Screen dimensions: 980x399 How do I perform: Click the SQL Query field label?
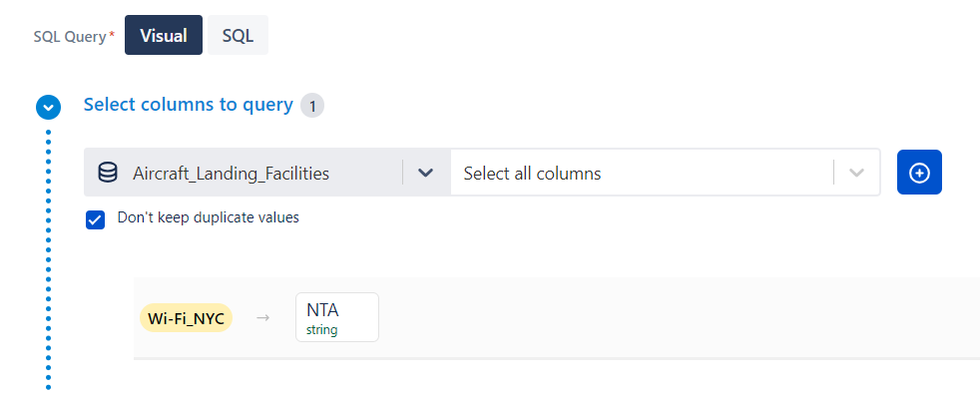[x=69, y=36]
